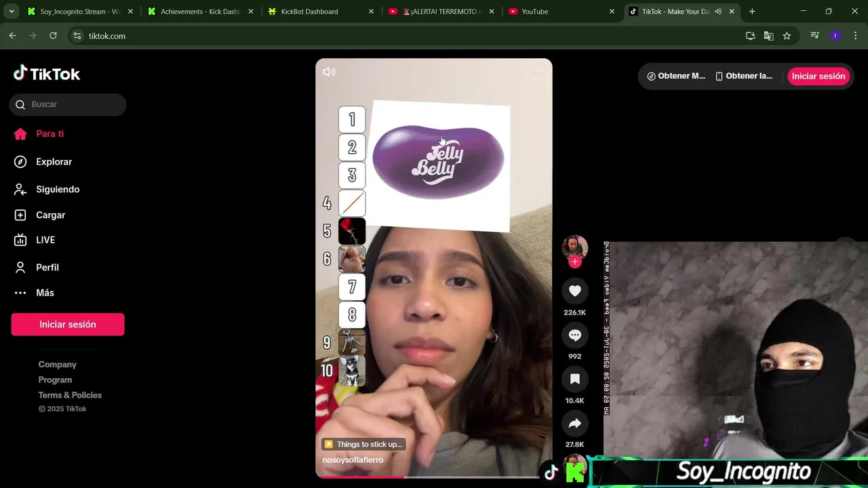Bookmark this page with star icon
The height and width of the screenshot is (488, 868).
[787, 36]
